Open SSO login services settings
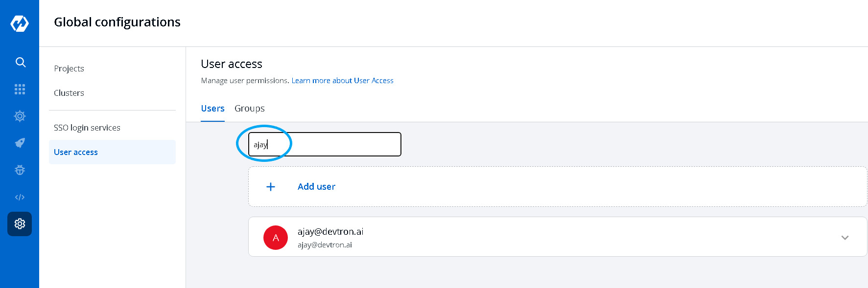Screen dimensions: 868x288 87,128
